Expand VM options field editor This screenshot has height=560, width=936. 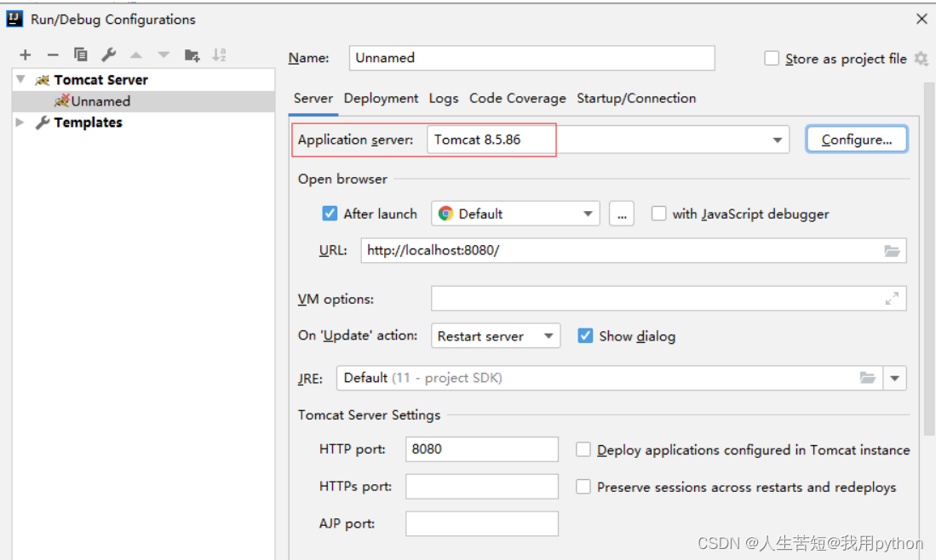[892, 298]
